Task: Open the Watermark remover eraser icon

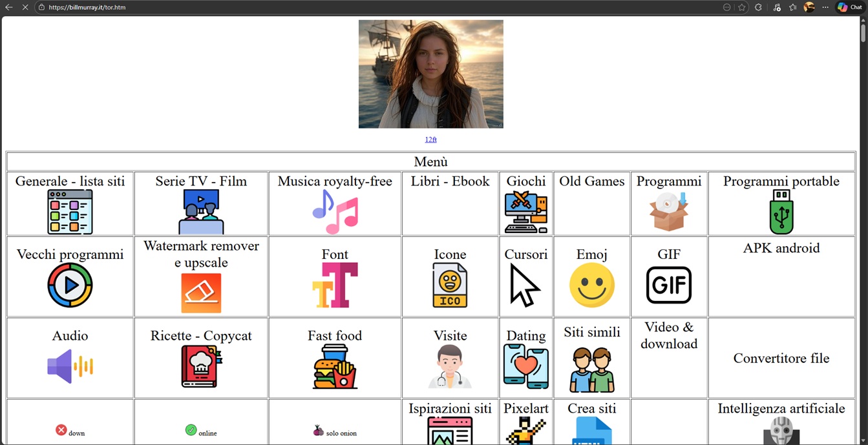Action: [201, 293]
